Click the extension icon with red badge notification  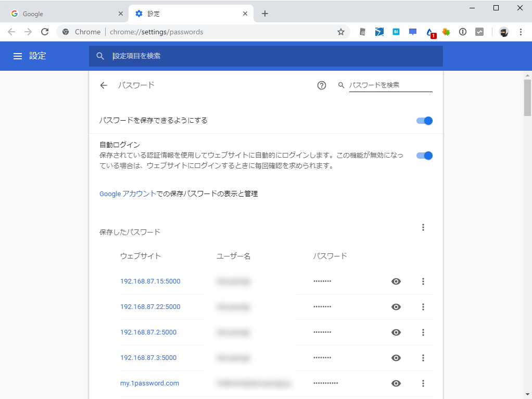coord(429,32)
